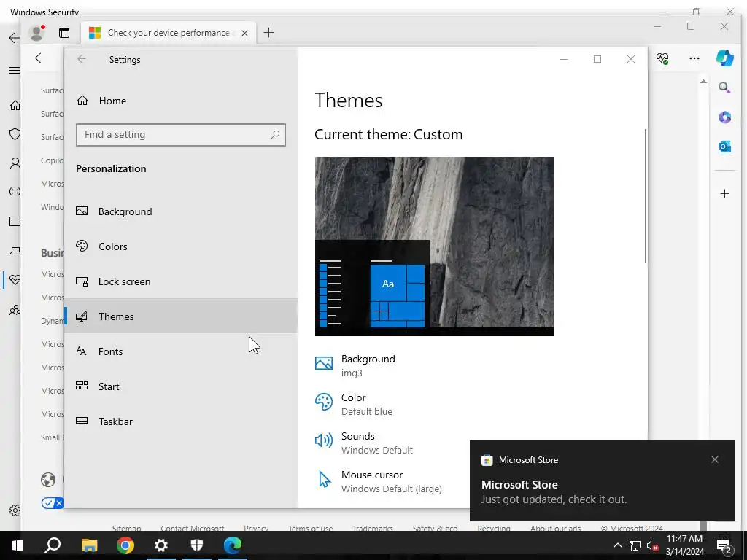Switch to Microsoft Edge from the taskbar
747x560 pixels.
tap(233, 545)
